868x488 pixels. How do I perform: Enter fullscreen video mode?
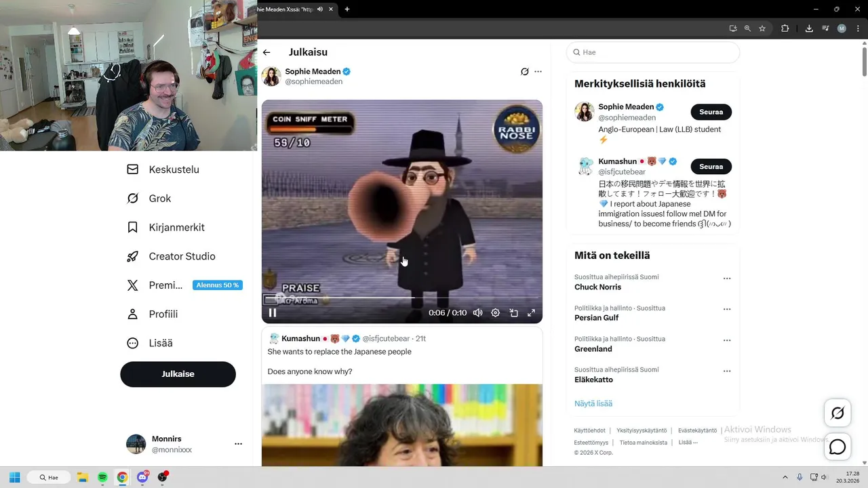tap(531, 312)
